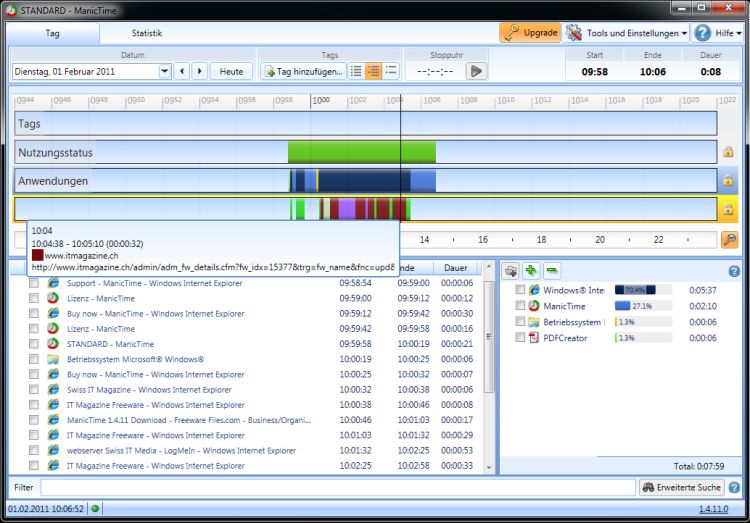750x523 pixels.
Task: Go to the previous day arrow
Action: [182, 71]
